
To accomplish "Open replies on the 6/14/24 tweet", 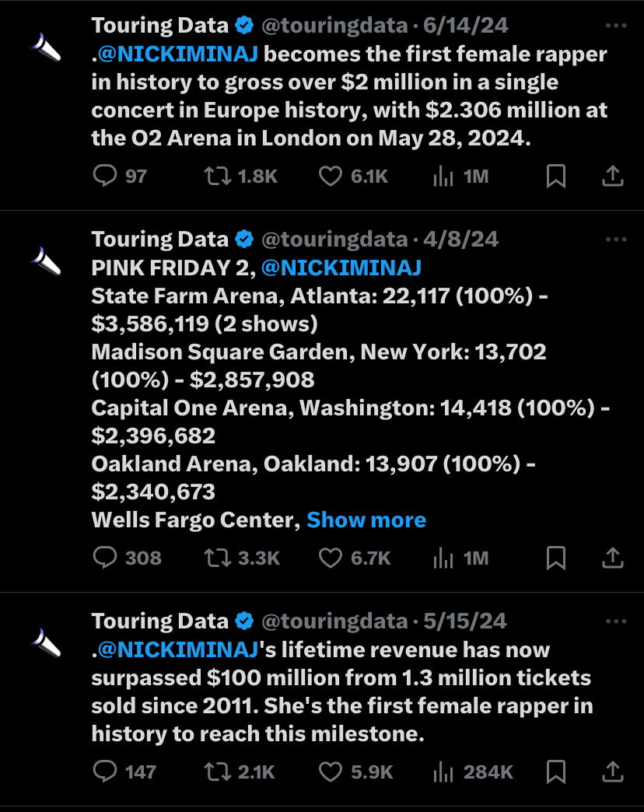I will [105, 176].
